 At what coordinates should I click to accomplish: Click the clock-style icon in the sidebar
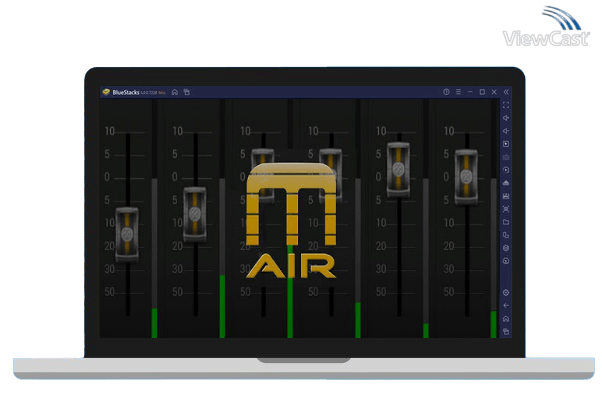point(506,261)
